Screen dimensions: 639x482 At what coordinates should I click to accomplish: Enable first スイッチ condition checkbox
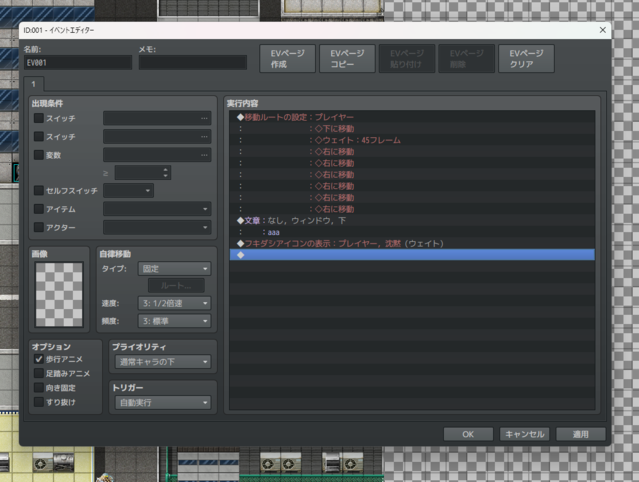click(39, 118)
